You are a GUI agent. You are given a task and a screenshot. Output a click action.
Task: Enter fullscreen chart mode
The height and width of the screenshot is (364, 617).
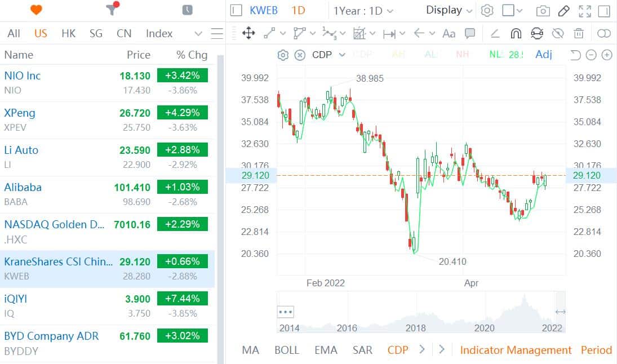[x=585, y=11]
